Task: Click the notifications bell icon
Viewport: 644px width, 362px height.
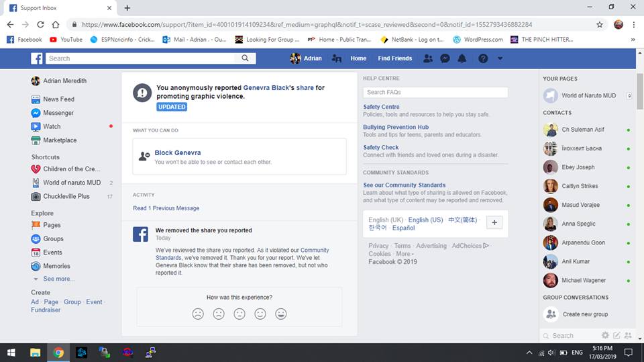Action: 462,58
